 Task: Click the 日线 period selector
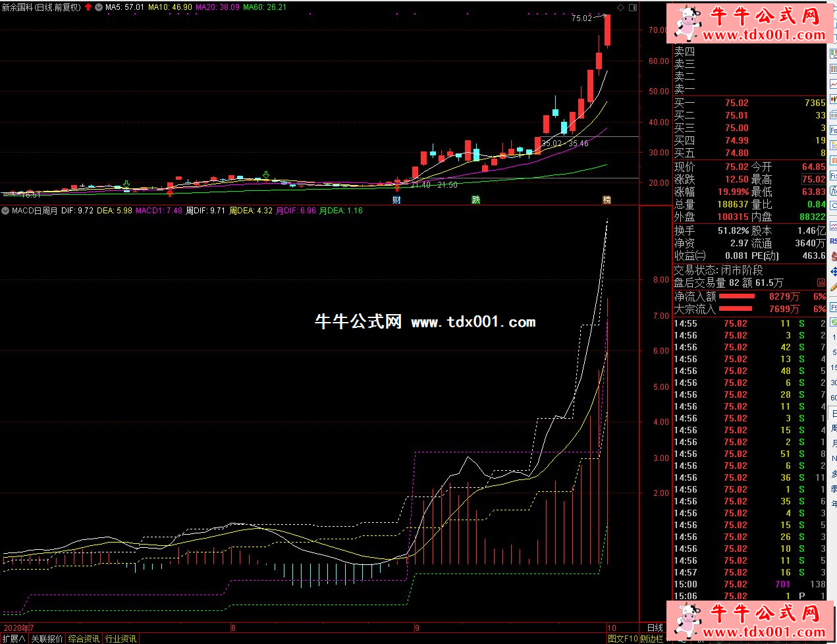(655, 628)
